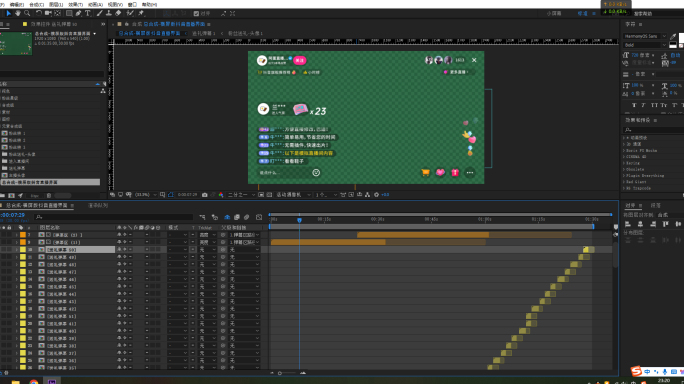Screen dimensions: 684x384
Task: Open the 效果(T) menu
Action: coord(75,4)
